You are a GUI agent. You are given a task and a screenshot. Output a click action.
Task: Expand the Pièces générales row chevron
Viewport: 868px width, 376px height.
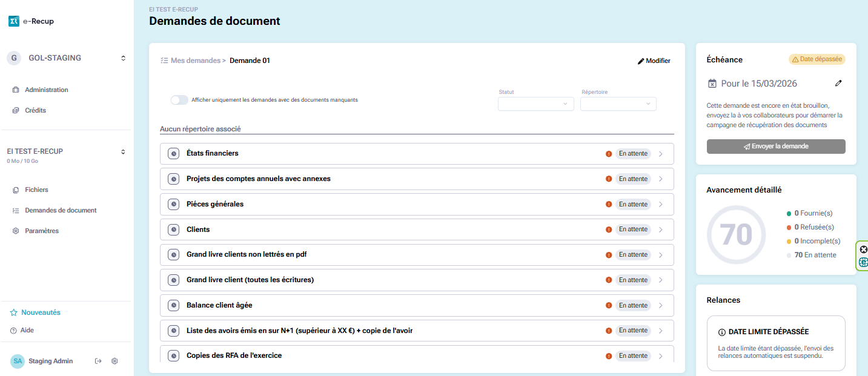pos(661,205)
